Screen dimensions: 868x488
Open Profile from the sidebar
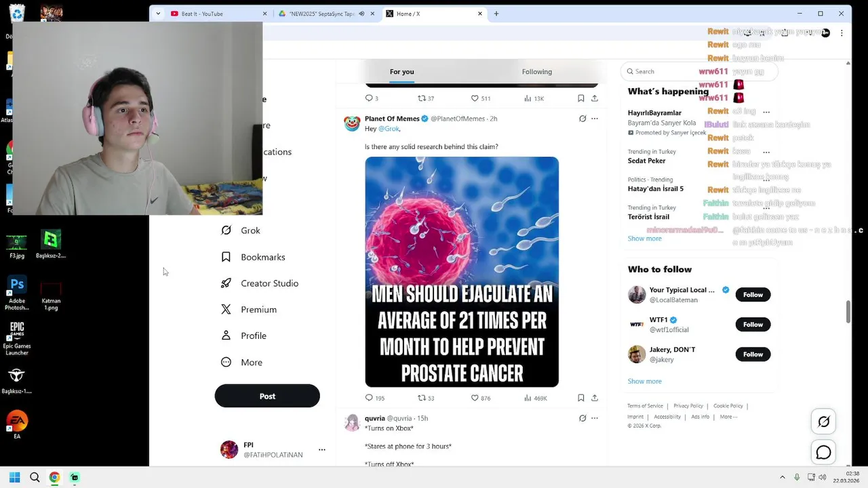pyautogui.click(x=243, y=335)
